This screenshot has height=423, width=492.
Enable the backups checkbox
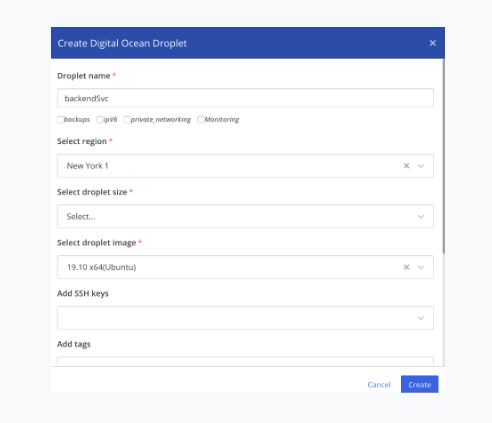click(60, 119)
